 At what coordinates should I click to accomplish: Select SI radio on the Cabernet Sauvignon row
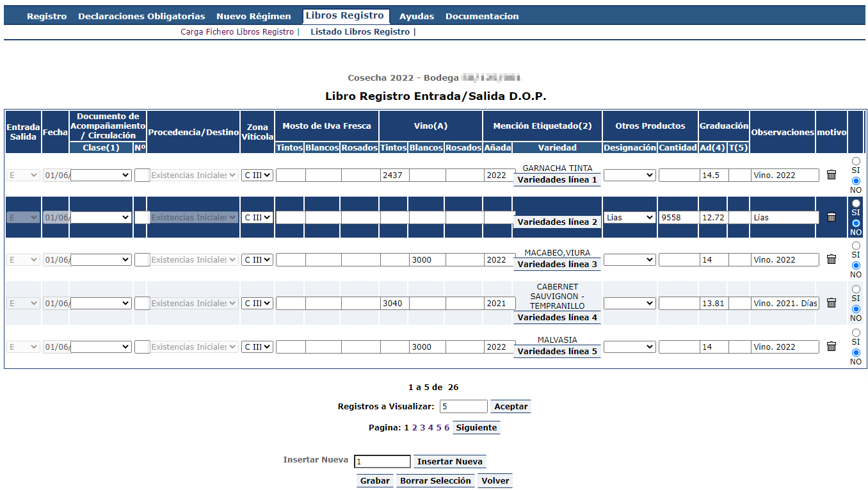click(856, 289)
